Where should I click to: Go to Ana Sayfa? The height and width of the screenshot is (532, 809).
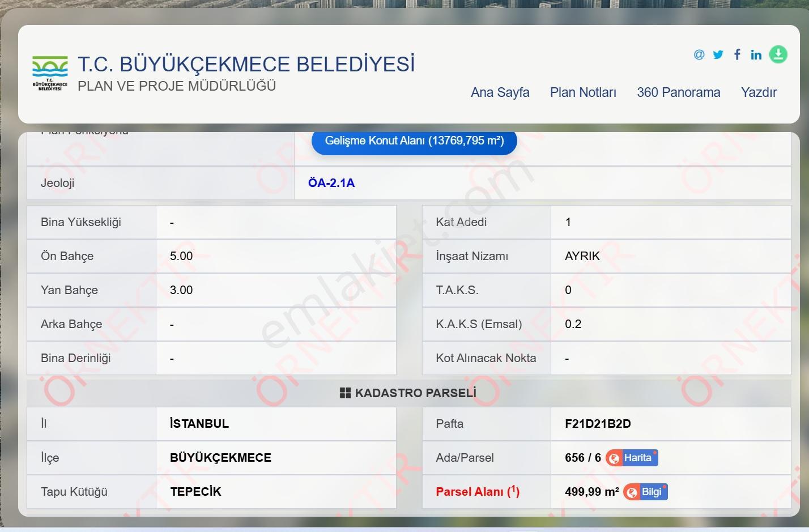(500, 92)
